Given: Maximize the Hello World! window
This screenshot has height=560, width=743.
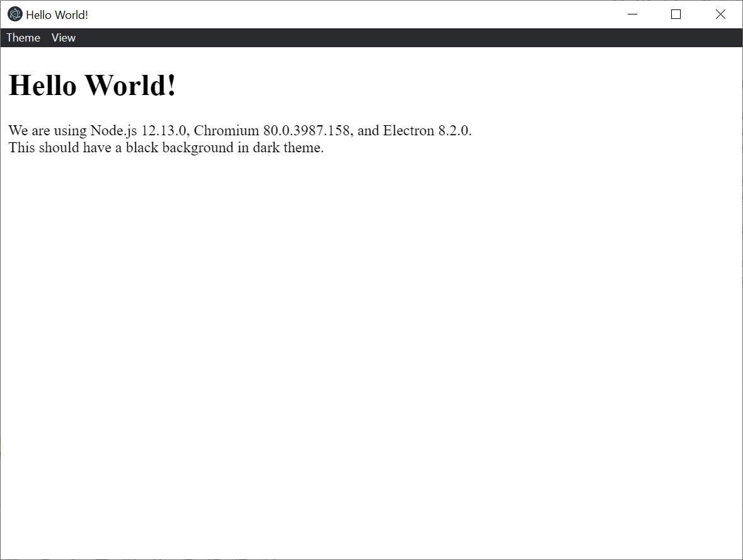Looking at the screenshot, I should [x=676, y=14].
